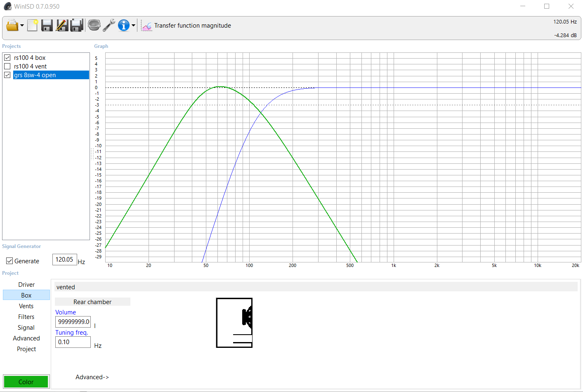Viewport: 583px width, 392px height.
Task: Click the green Color button
Action: pyautogui.click(x=26, y=382)
